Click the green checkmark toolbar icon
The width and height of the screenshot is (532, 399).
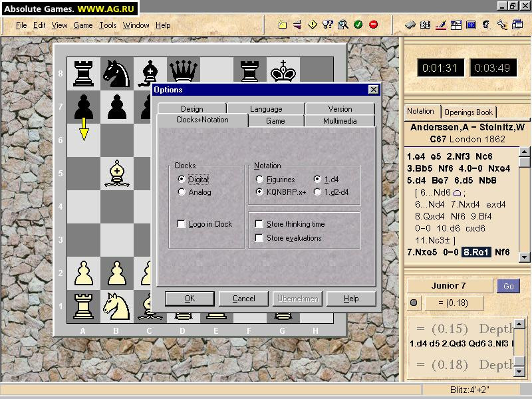(358, 25)
